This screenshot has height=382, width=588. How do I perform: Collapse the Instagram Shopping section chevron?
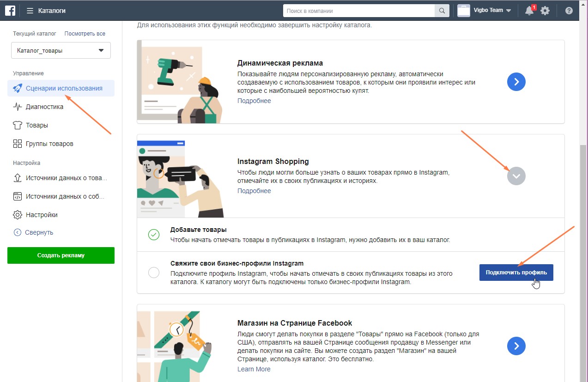(x=516, y=176)
